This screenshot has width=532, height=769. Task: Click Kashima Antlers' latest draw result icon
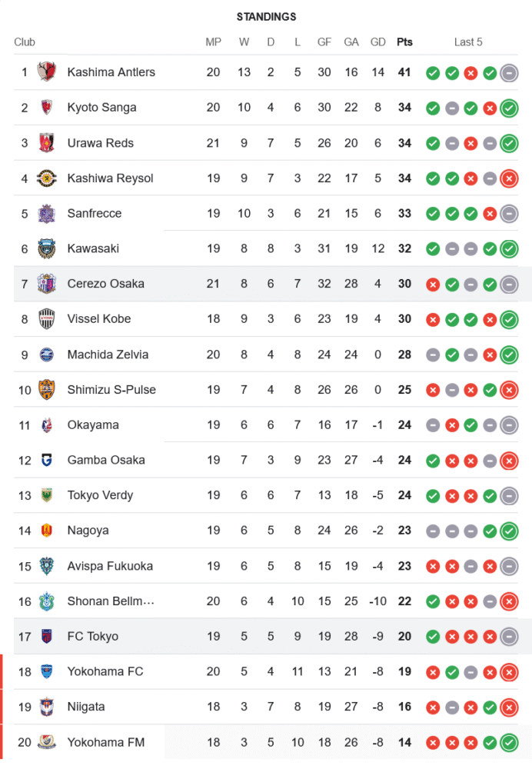point(508,73)
